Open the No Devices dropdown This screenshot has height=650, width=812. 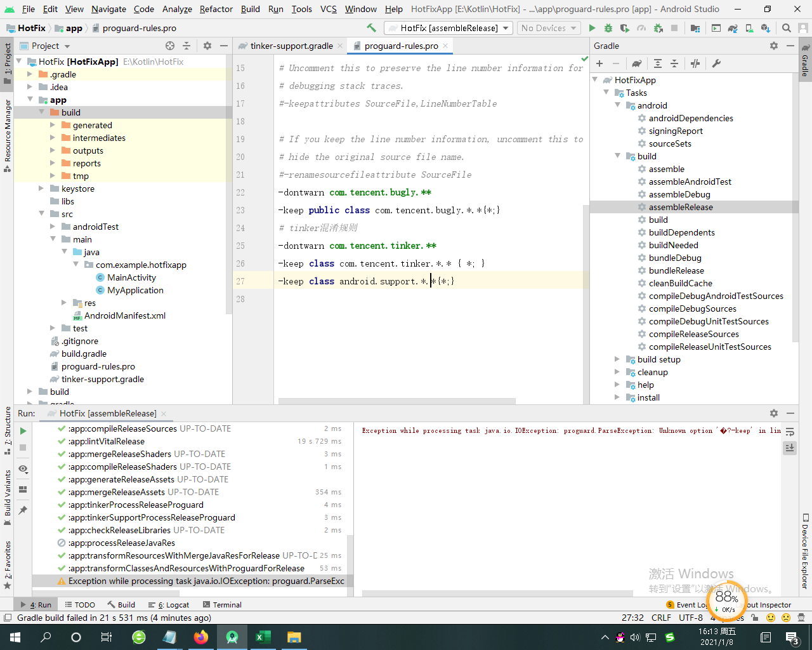tap(549, 28)
